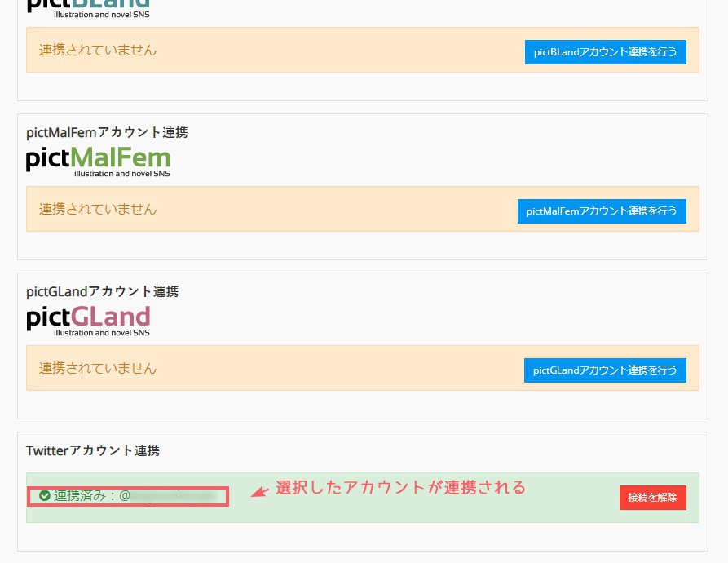Click the red annotation arrow pointing at the account
728x563 pixels.
(258, 491)
